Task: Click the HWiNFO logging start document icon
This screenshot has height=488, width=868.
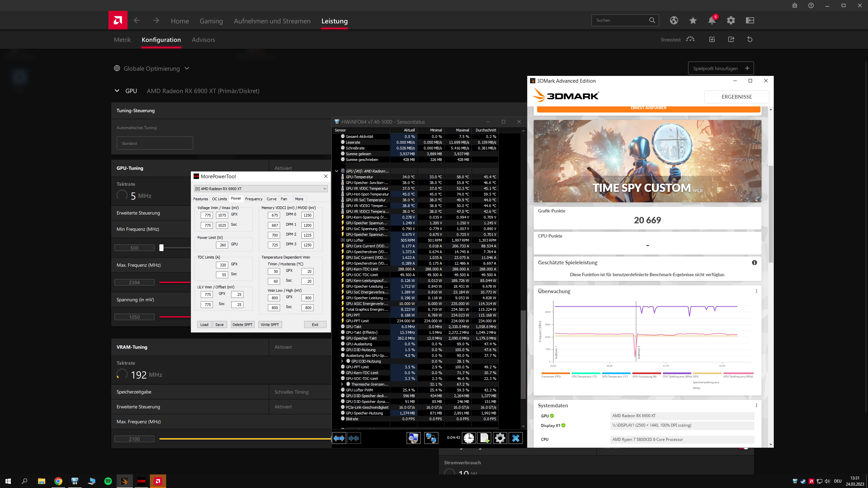Action: coord(484,438)
